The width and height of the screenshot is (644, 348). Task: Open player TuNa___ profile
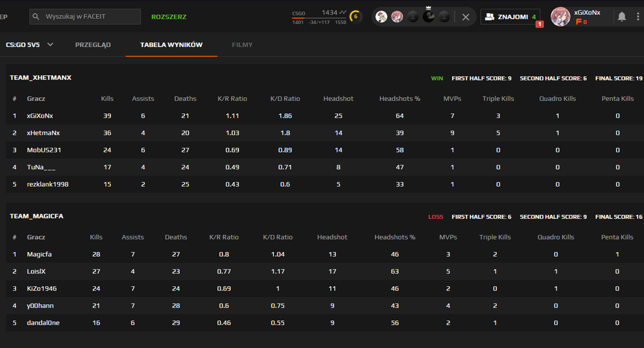click(x=41, y=167)
